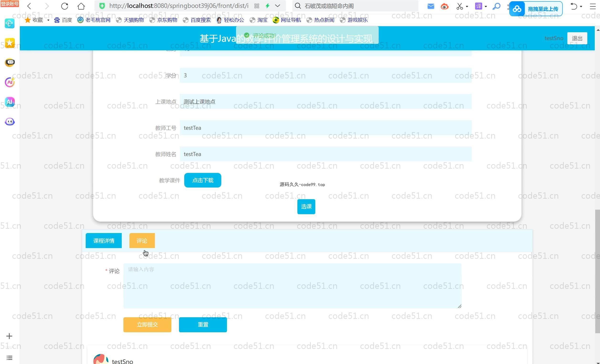Click the teal plus sidebar icon
600x364 pixels.
(x=10, y=23)
